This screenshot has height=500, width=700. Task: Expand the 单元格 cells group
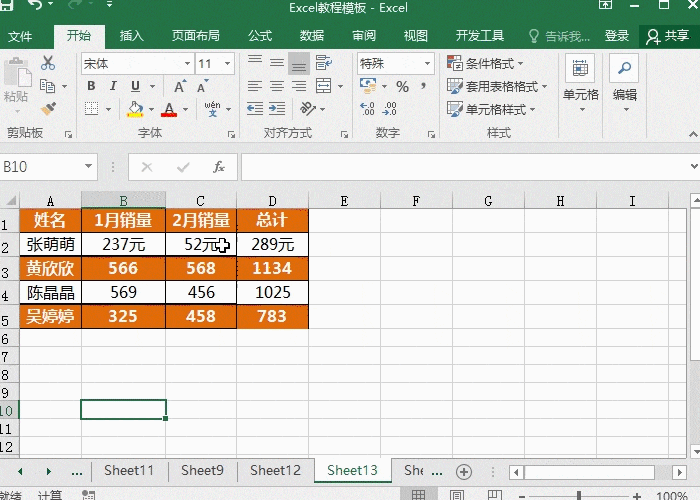[x=580, y=83]
